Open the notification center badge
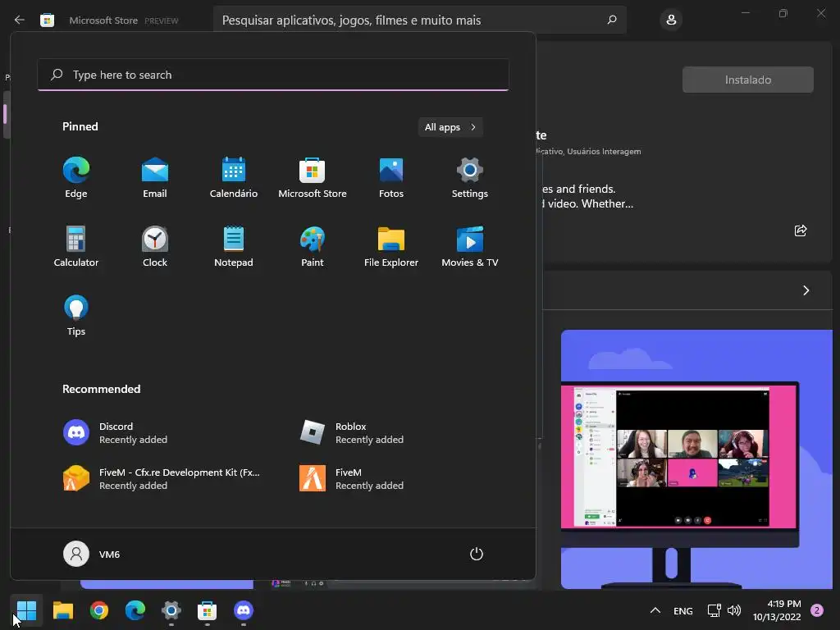Viewport: 840px width, 630px height. 817,610
